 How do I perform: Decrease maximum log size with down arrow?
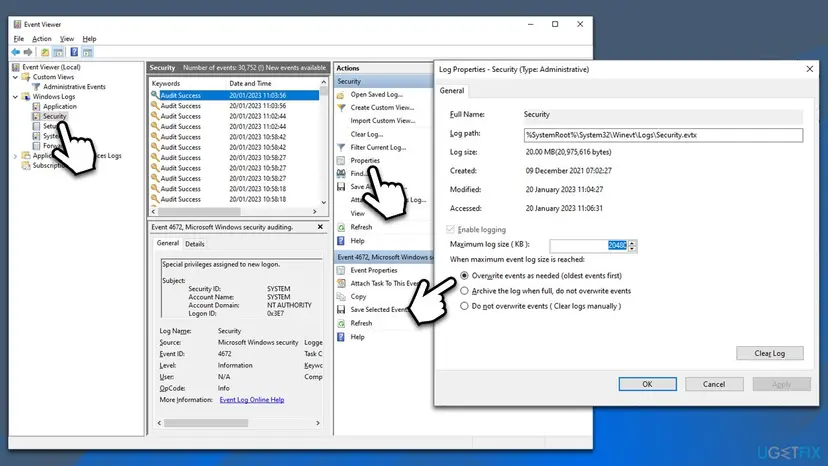pyautogui.click(x=632, y=248)
